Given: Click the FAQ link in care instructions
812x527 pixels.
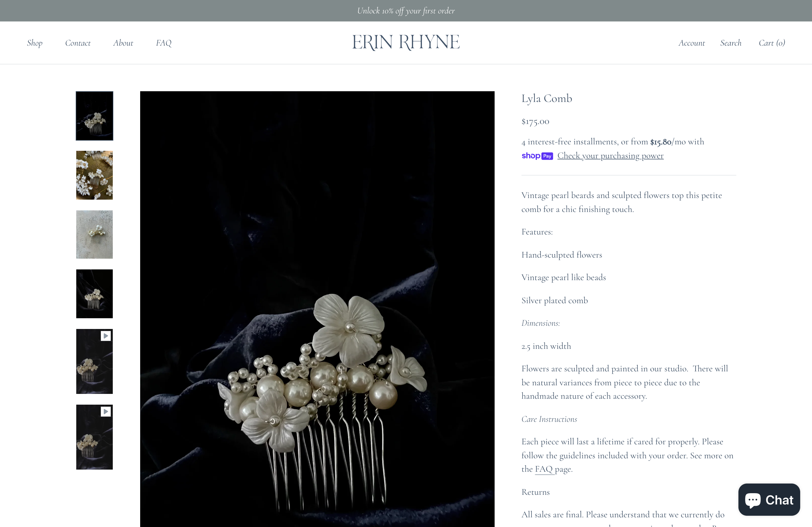Looking at the screenshot, I should [544, 469].
